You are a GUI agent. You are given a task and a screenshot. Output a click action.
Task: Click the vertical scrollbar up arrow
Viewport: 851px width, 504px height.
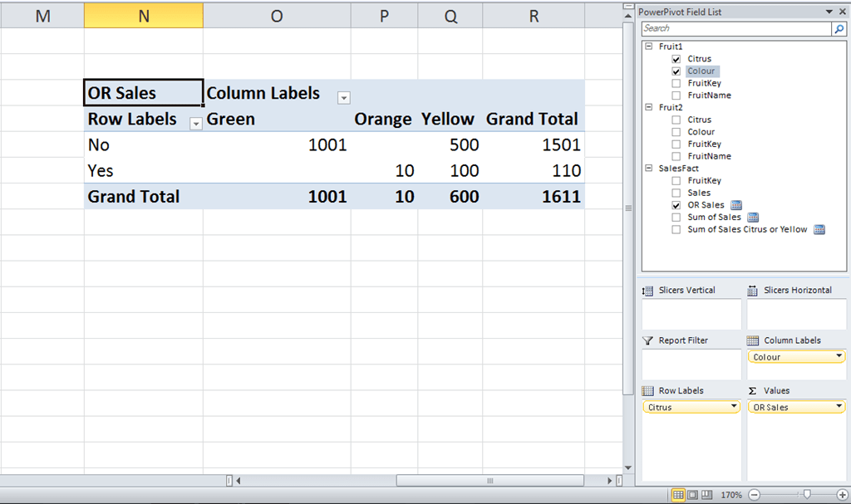click(628, 17)
